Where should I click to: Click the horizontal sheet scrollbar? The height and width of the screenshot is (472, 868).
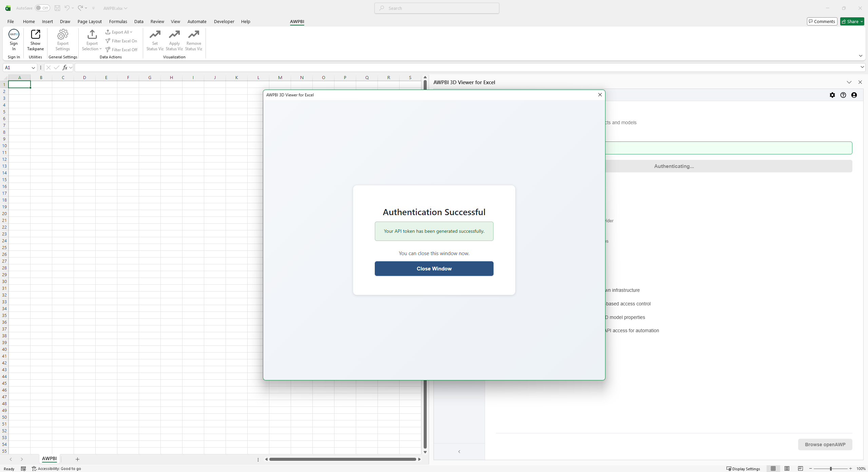(343, 459)
